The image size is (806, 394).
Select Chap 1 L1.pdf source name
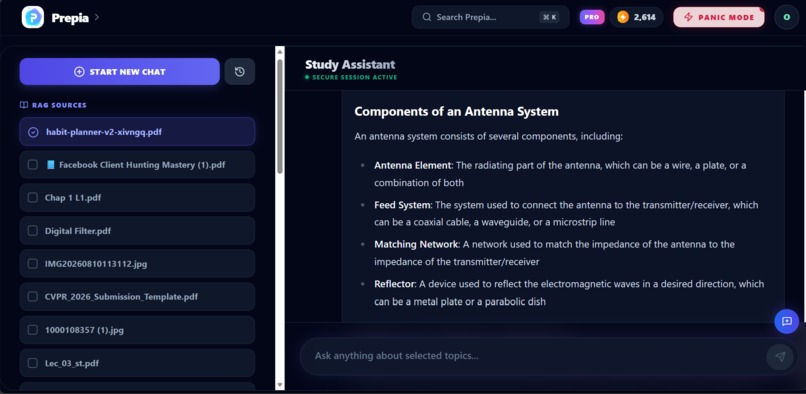click(73, 198)
